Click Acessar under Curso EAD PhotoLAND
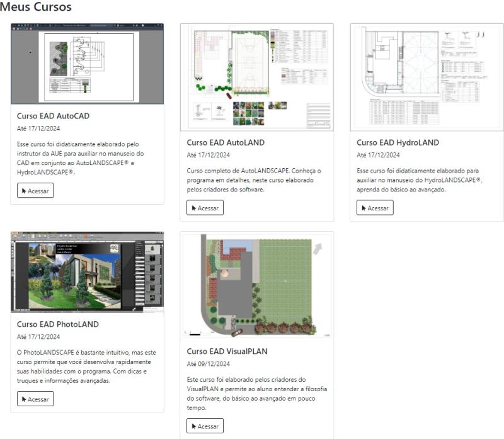 (x=35, y=399)
